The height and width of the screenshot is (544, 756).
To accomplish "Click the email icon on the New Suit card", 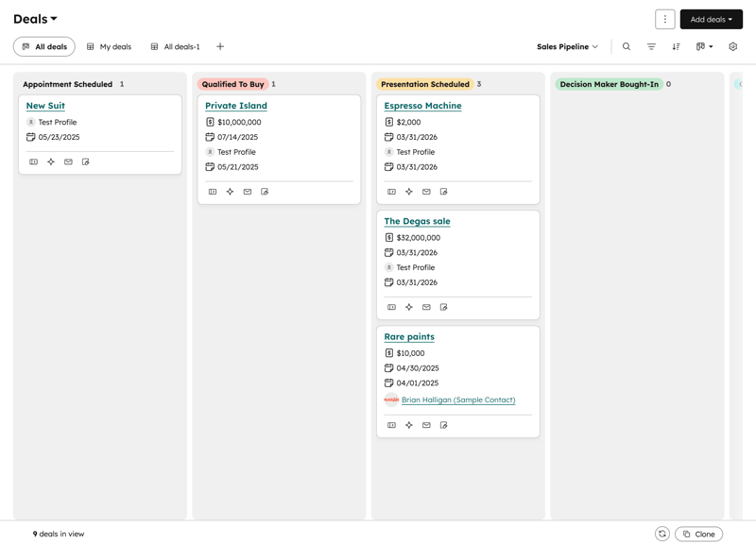I will pyautogui.click(x=66, y=161).
